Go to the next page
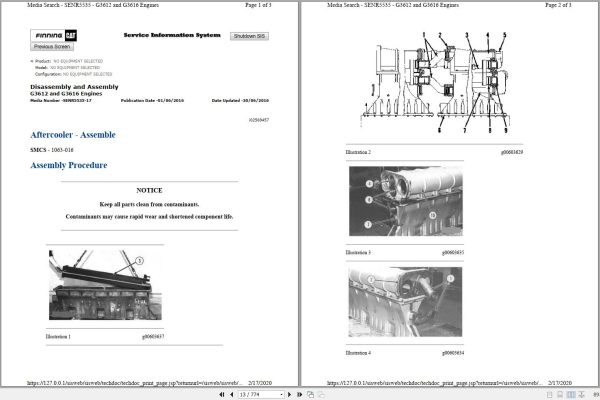Screen dimensions: 600x400 click(x=289, y=394)
